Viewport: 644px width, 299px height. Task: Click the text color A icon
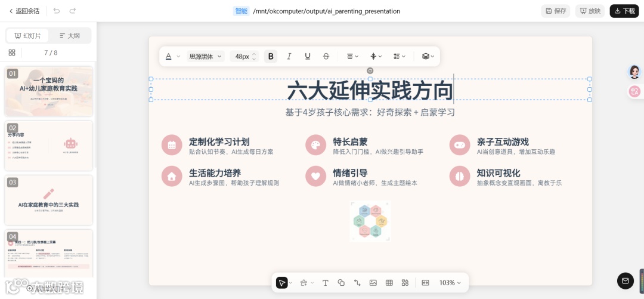[x=168, y=56]
